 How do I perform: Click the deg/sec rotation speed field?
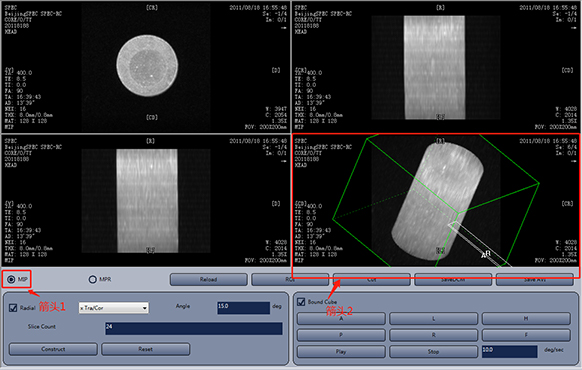pos(509,351)
